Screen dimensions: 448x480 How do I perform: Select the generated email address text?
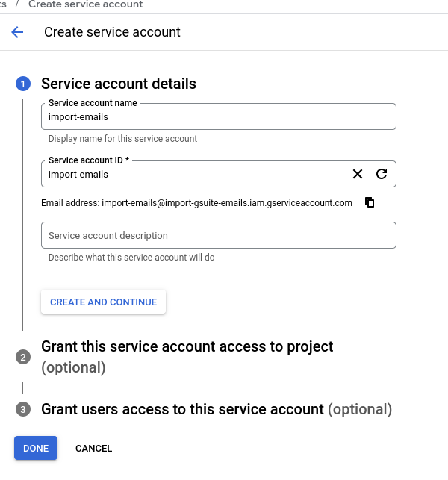point(226,202)
